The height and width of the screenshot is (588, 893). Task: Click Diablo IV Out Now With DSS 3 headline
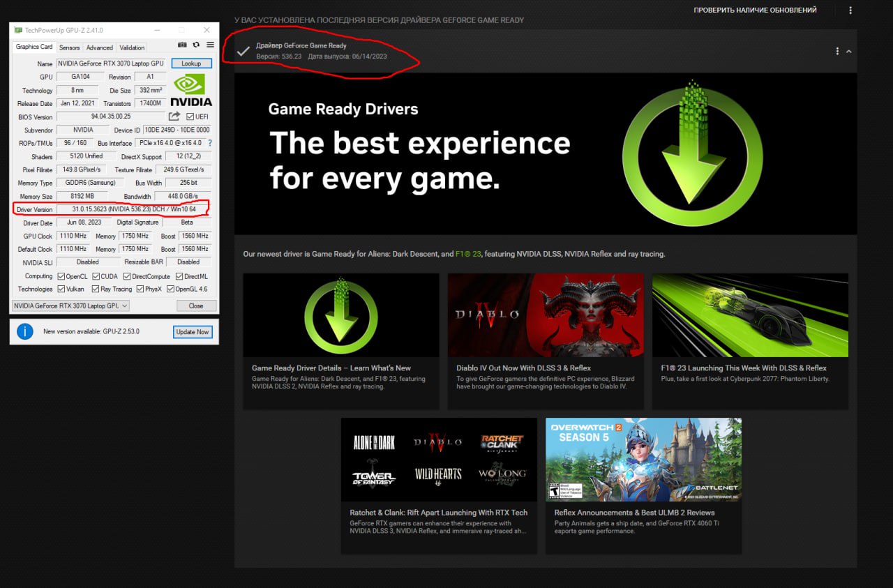click(524, 368)
